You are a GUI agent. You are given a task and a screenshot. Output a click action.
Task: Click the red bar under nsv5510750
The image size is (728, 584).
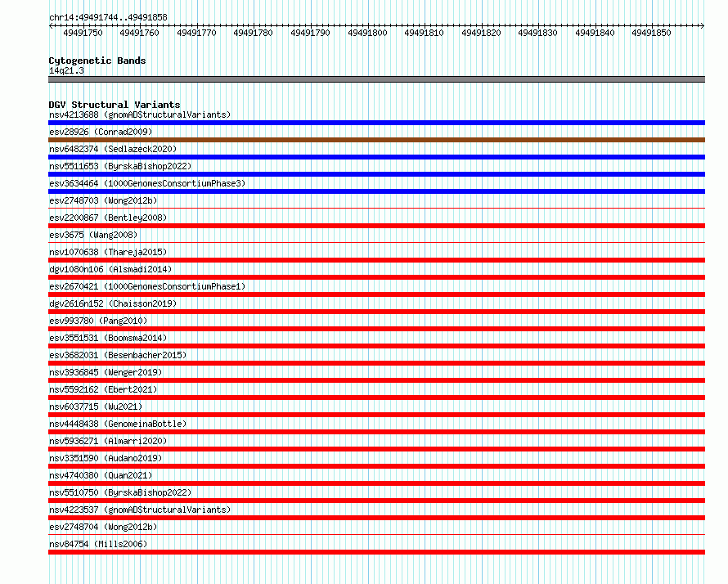coord(376,501)
